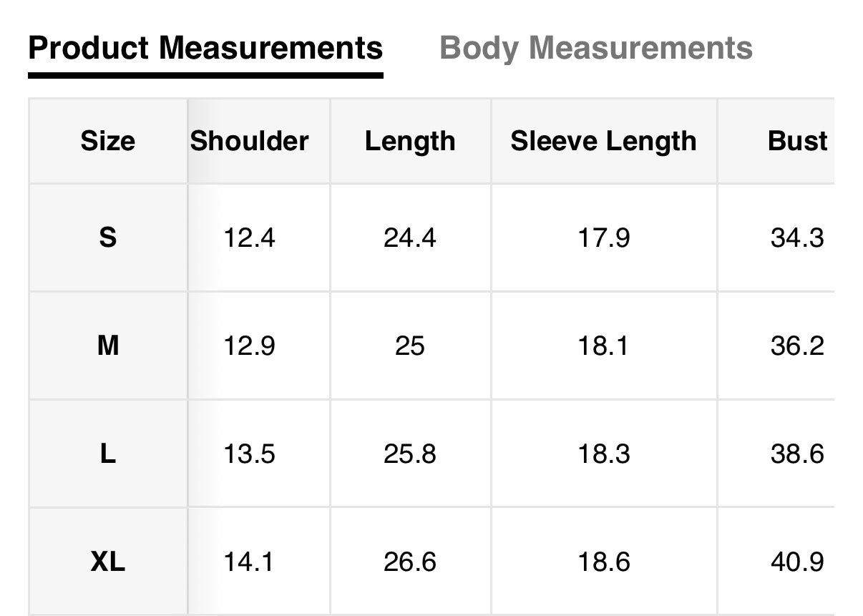The height and width of the screenshot is (616, 863).
Task: Select the Length column header
Action: click(x=410, y=141)
